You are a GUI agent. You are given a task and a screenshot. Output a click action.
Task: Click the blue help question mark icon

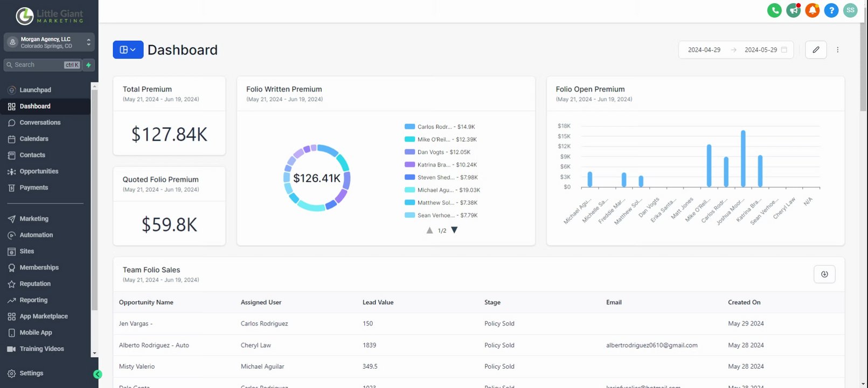coord(831,10)
